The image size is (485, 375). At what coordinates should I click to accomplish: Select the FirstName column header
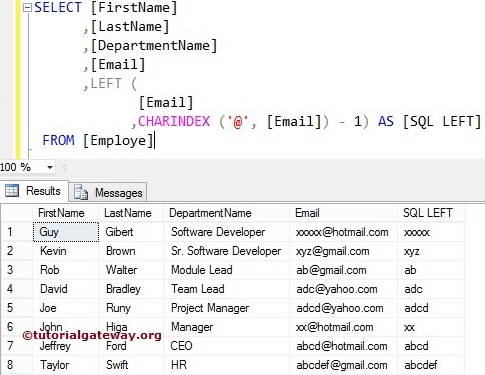66,213
